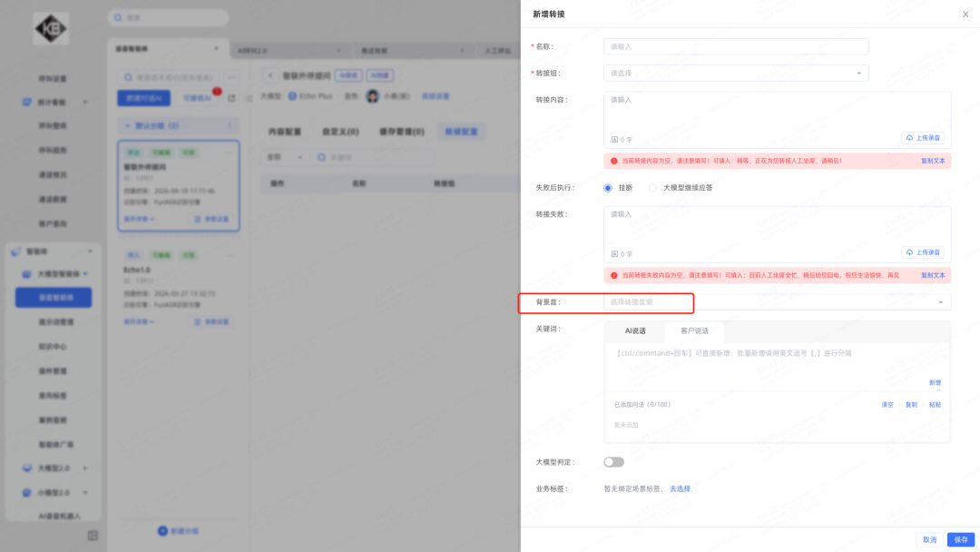Open the 转接组 dropdown

(736, 73)
